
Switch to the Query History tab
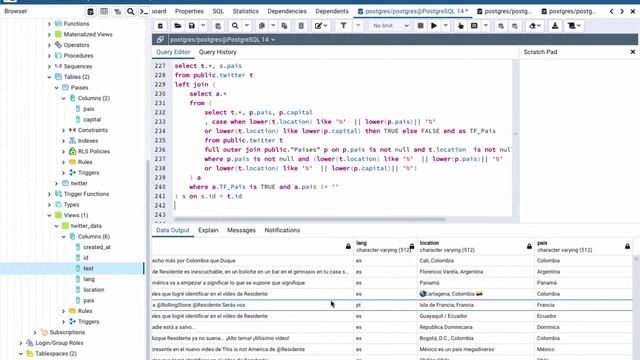point(218,52)
